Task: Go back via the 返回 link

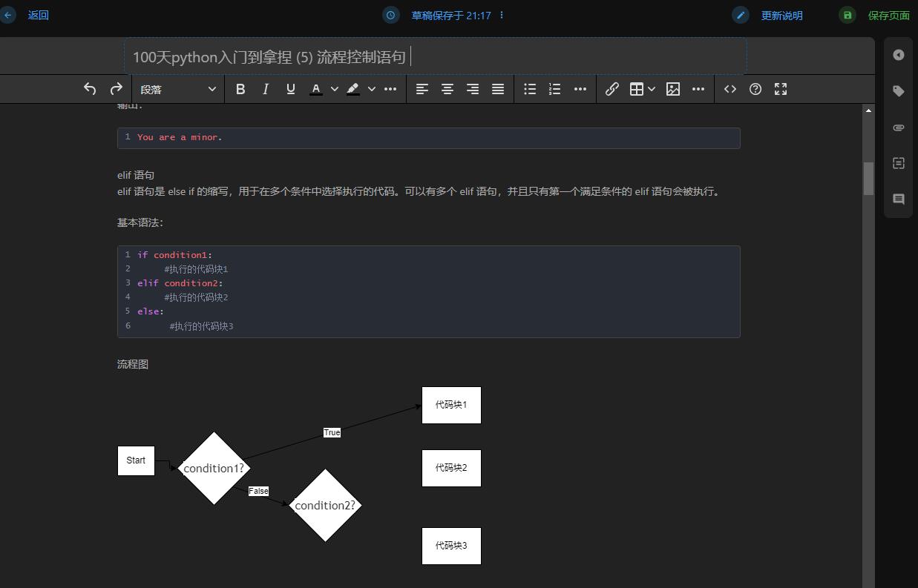Action: point(39,15)
